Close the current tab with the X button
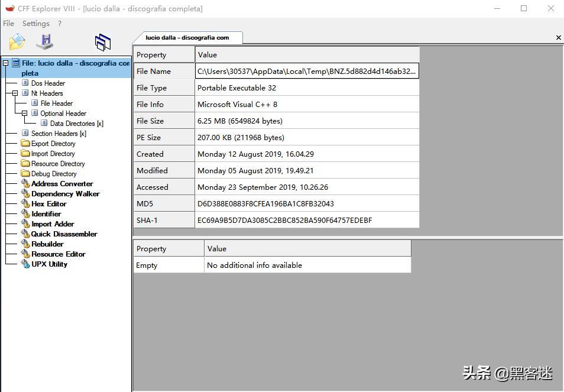The image size is (564, 392). (x=558, y=37)
